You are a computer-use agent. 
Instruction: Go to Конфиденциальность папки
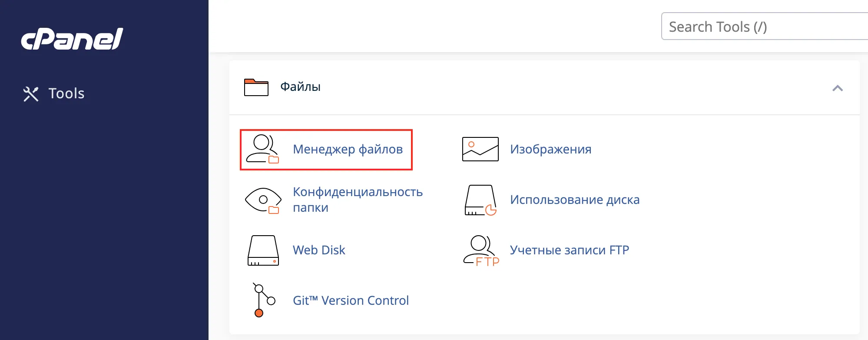pyautogui.click(x=357, y=200)
